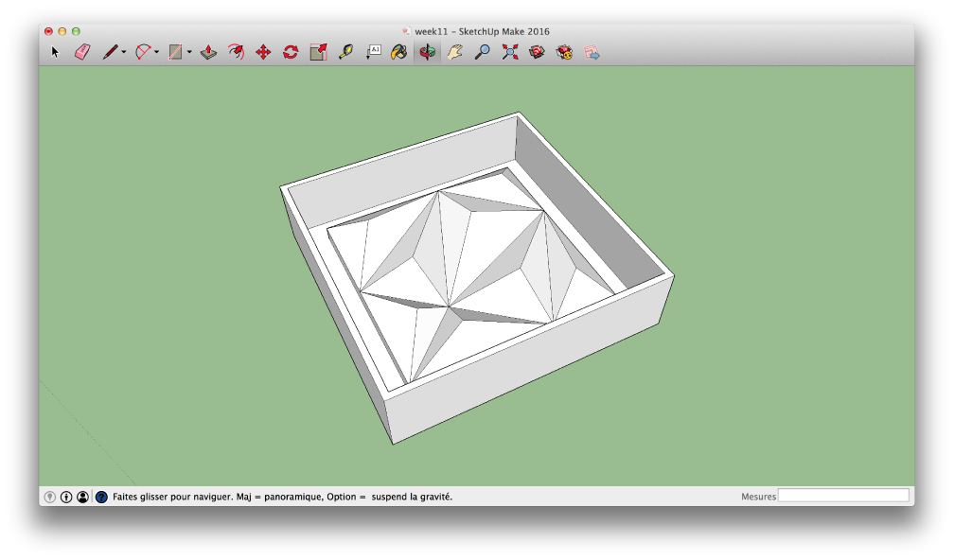Pick the Eraser tool
The image size is (954, 560).
[82, 52]
